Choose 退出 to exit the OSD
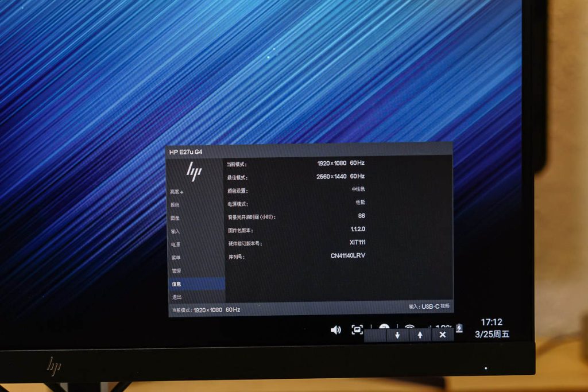Image resolution: width=588 pixels, height=392 pixels. pos(177,297)
